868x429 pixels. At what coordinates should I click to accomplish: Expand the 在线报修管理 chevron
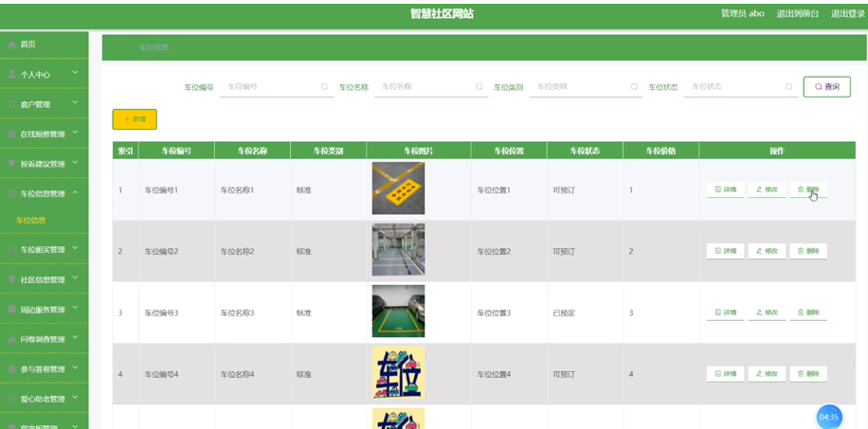75,133
